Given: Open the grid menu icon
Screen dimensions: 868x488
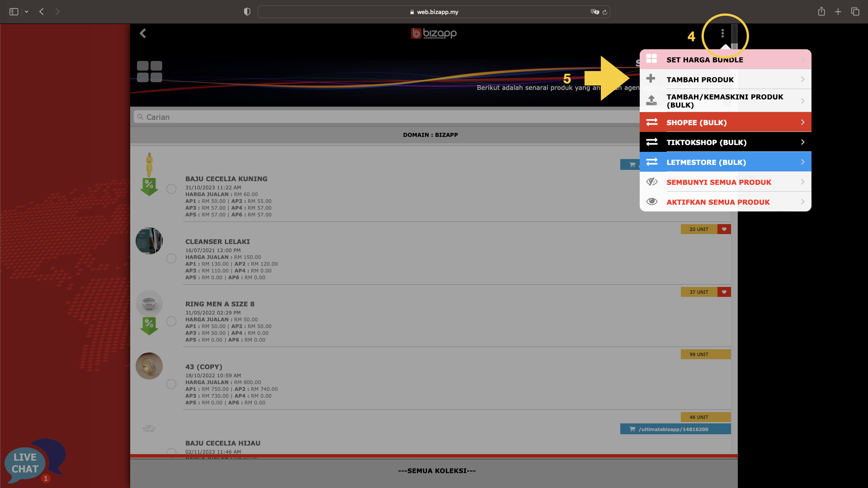Looking at the screenshot, I should click(150, 71).
